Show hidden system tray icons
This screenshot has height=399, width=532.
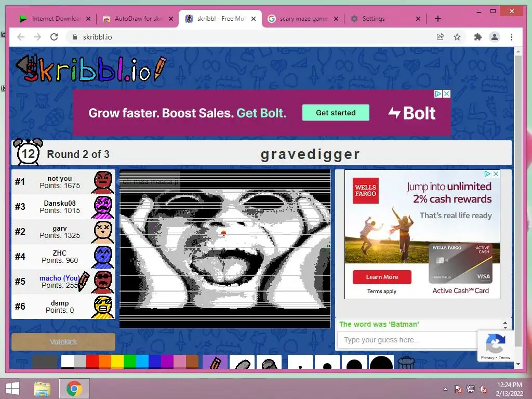(x=445, y=389)
